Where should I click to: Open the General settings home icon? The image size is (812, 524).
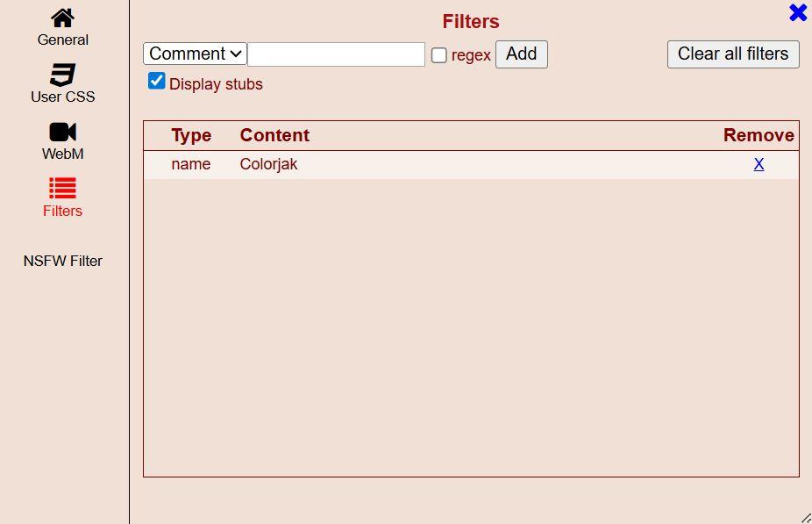point(62,18)
